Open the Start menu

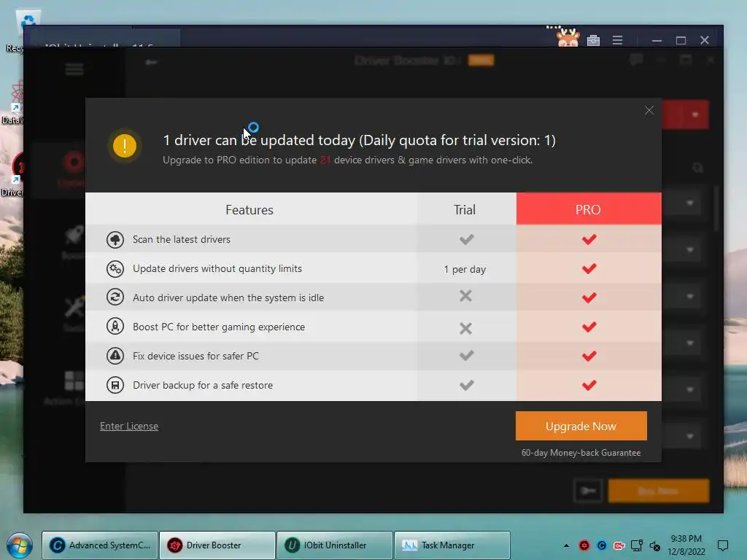(x=20, y=545)
